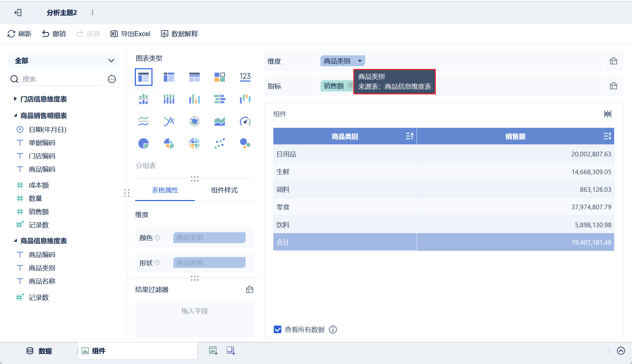632x364 pixels.
Task: Switch to the 数据 bottom tab
Action: [39, 351]
